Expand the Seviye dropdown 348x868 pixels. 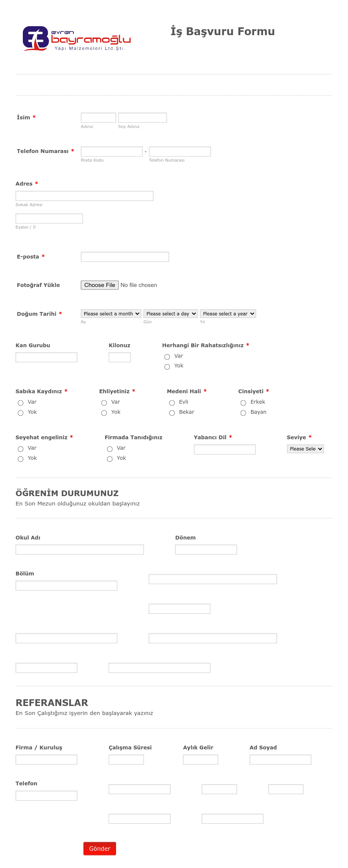pyautogui.click(x=305, y=449)
